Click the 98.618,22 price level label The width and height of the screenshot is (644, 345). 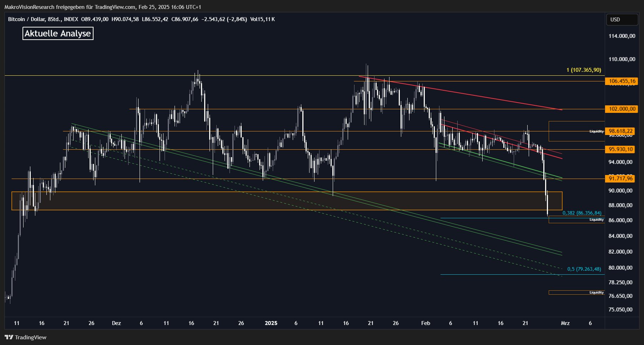[620, 131]
